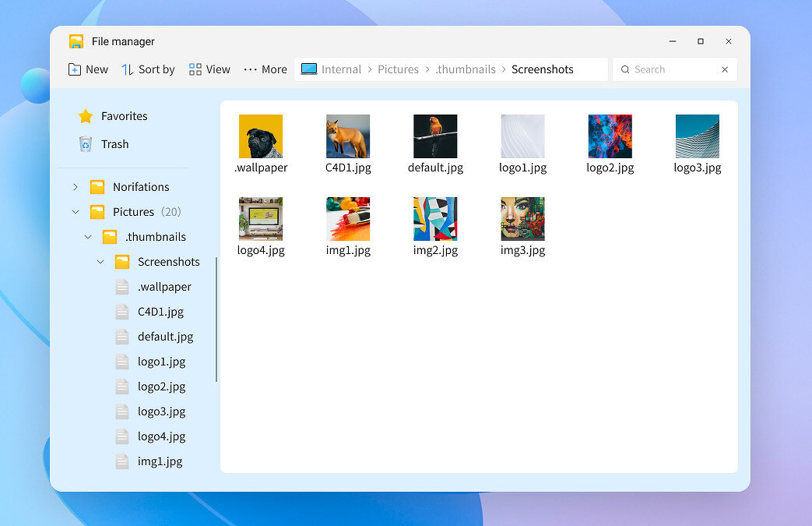Collapse the Screenshots folder tree
This screenshot has width=812, height=526.
point(100,261)
